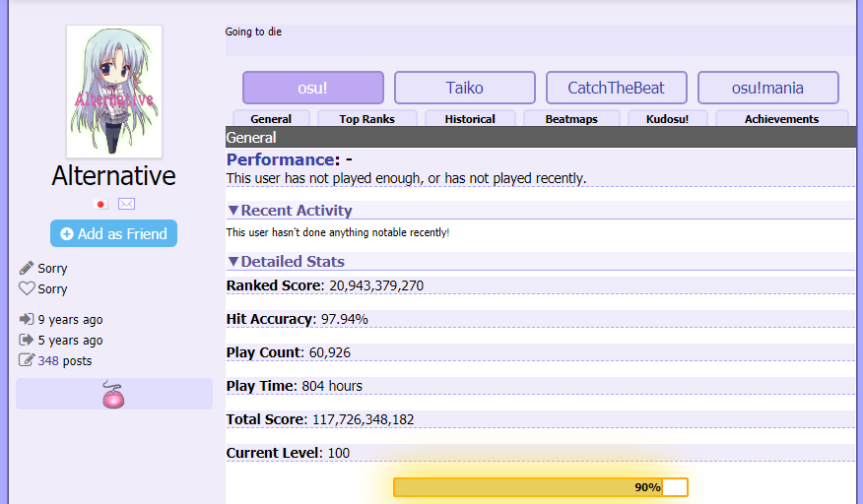
Task: Click the '5 years ago' last seen text
Action: click(71, 340)
